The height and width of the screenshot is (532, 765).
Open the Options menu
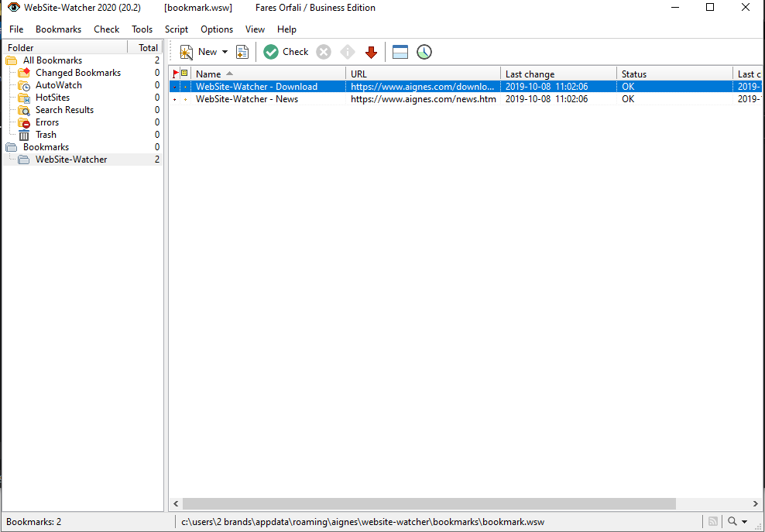point(217,29)
